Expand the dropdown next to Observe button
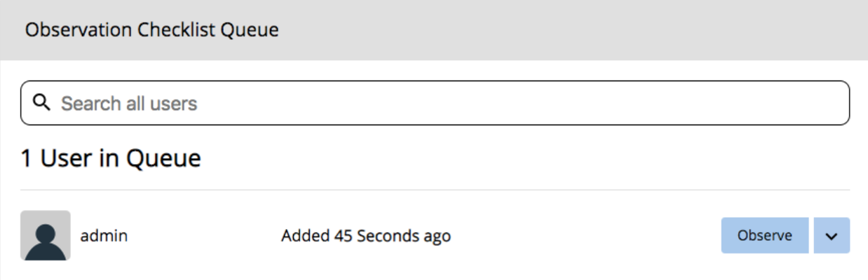Screen dimensions: 868x280 coord(832,235)
